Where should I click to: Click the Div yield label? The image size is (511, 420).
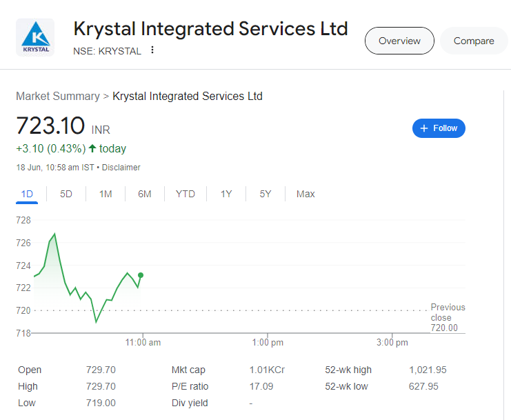tap(190, 403)
